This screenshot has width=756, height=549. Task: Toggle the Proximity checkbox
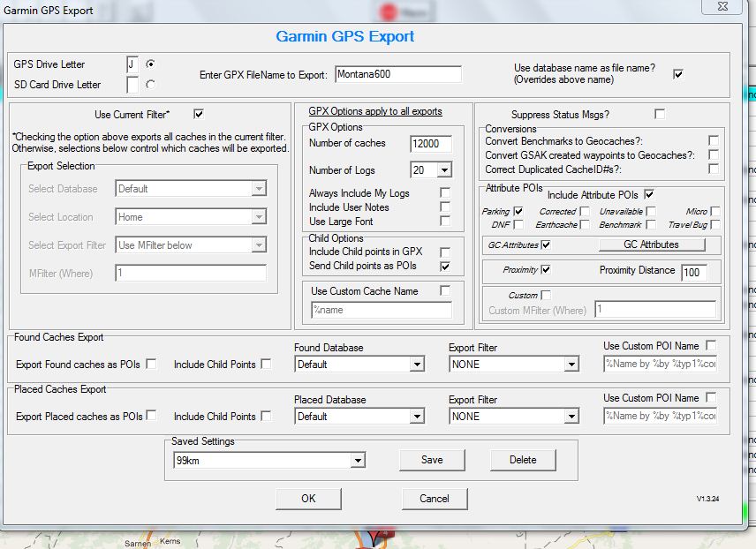point(546,269)
